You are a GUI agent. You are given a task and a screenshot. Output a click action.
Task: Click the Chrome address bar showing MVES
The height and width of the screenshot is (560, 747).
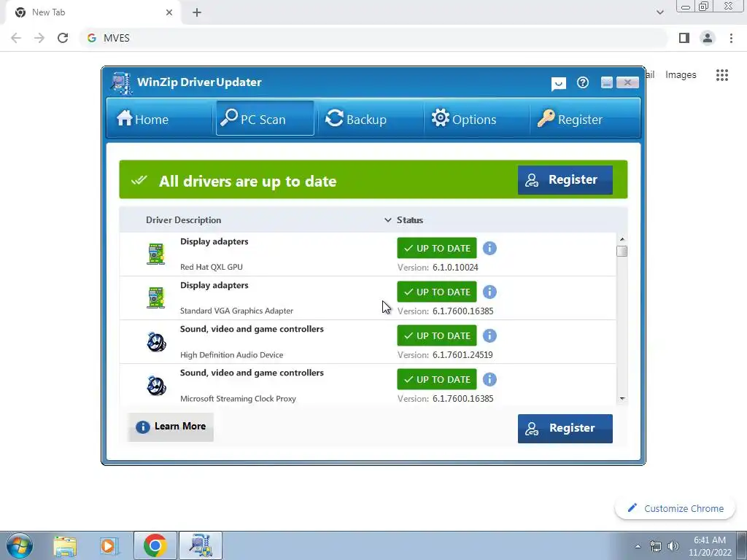tap(374, 38)
